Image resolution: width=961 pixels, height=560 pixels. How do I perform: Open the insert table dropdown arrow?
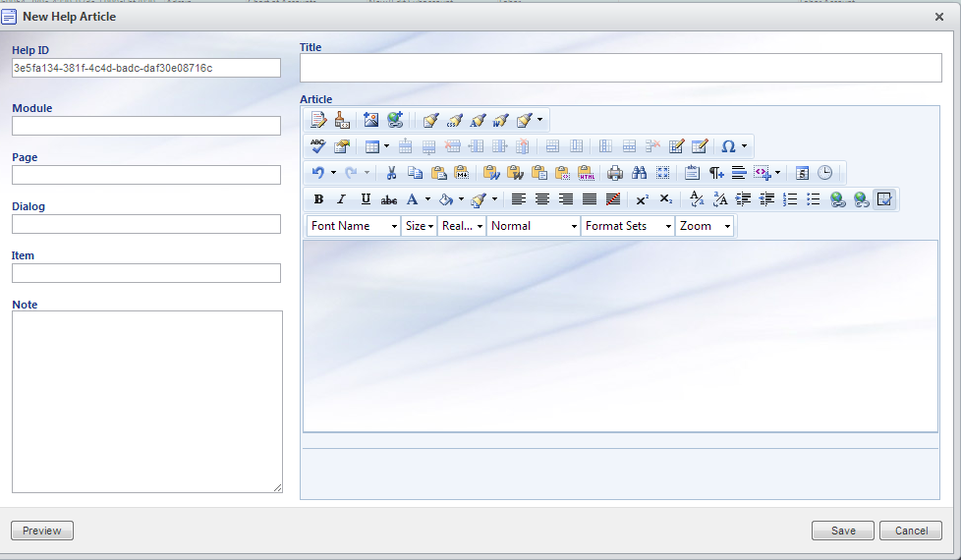[387, 145]
